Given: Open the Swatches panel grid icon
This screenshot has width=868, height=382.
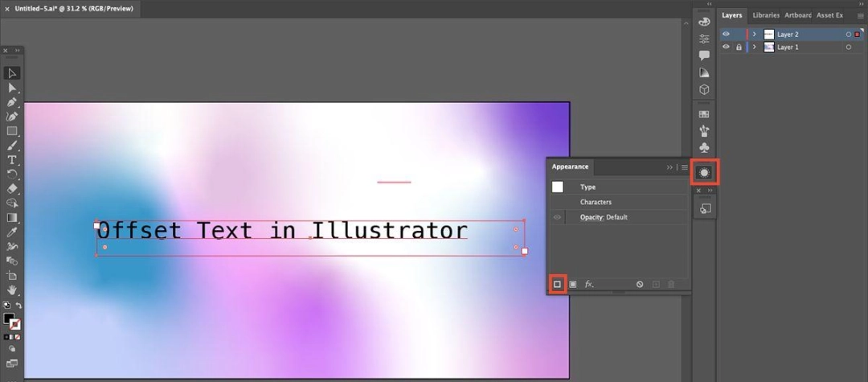Looking at the screenshot, I should pos(704,114).
